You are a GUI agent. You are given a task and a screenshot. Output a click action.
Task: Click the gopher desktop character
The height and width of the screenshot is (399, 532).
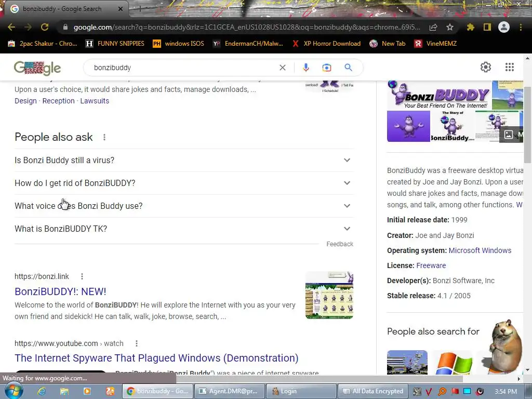point(504,346)
